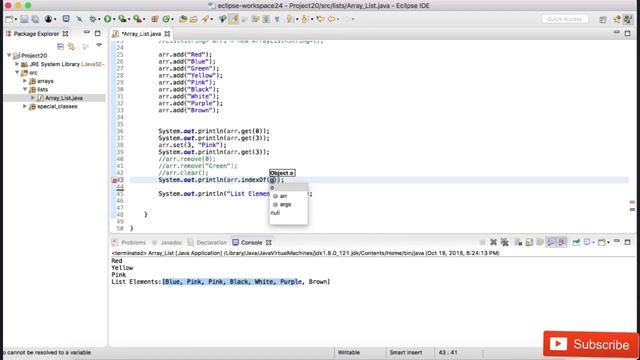Expand the arrays package node
640x360 pixels.
pyautogui.click(x=25, y=81)
